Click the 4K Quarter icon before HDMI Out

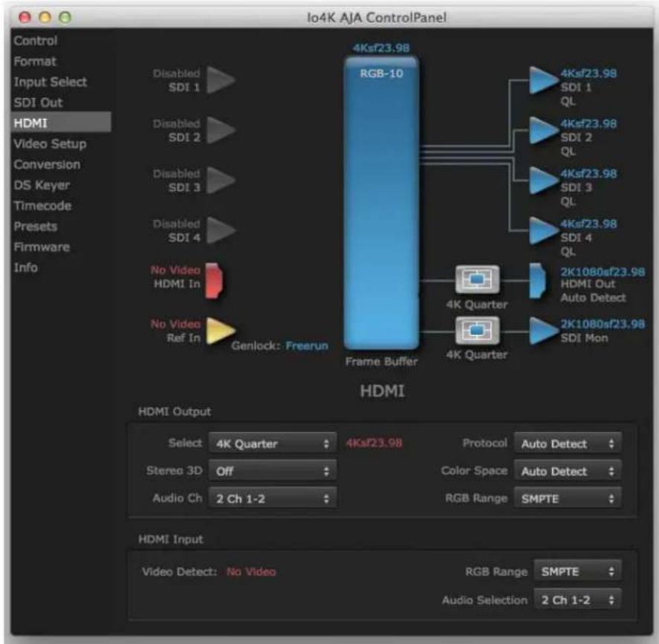(478, 279)
